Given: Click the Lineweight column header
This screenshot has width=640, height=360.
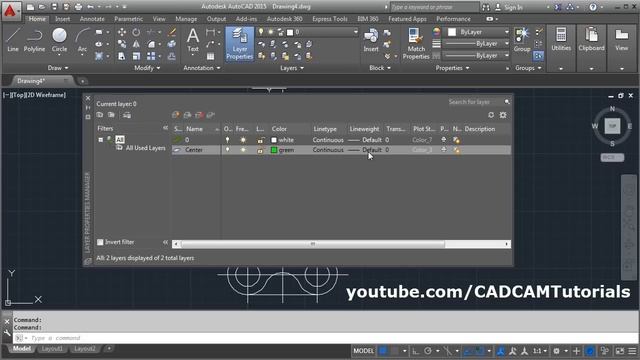Looking at the screenshot, I should 364,129.
